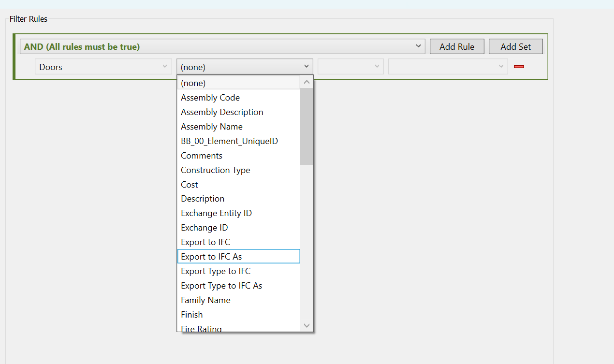
Task: Select Export Type to IFC As
Action: [x=221, y=286]
